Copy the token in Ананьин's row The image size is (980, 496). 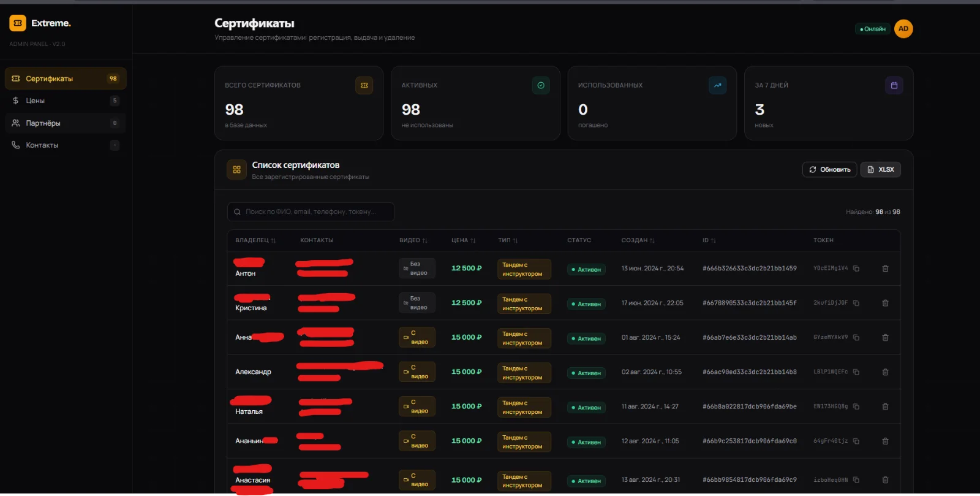(856, 441)
